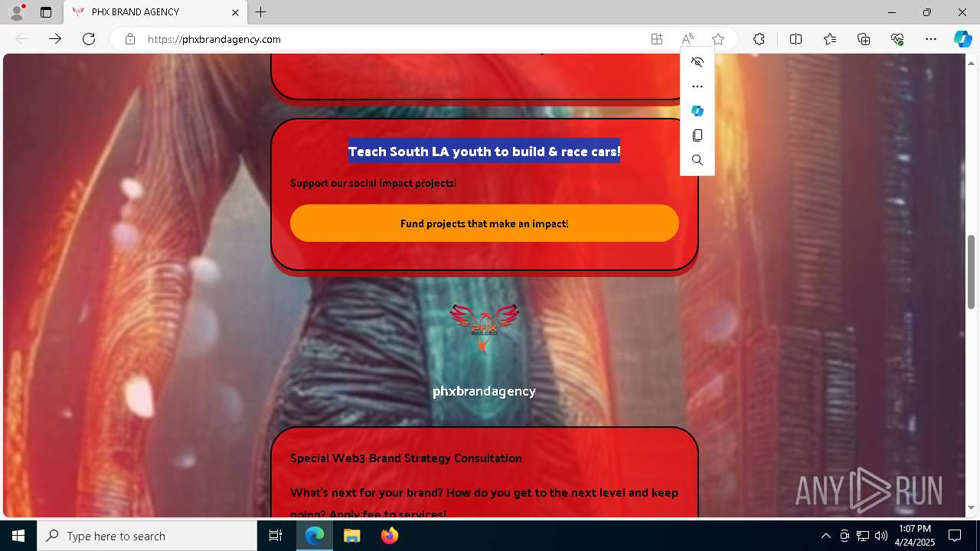
Task: Open network status tray icon
Action: [863, 536]
